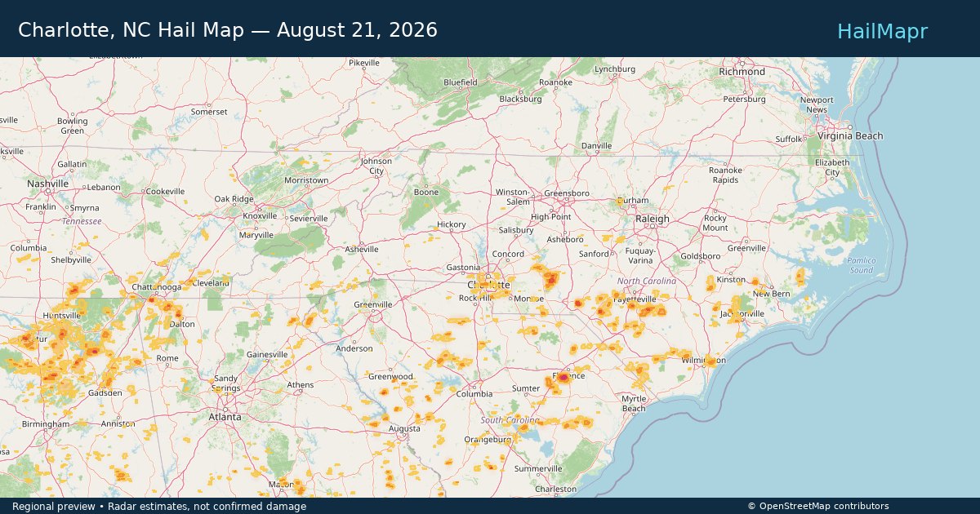
Task: Click the Knoxville city label
Action: point(260,216)
